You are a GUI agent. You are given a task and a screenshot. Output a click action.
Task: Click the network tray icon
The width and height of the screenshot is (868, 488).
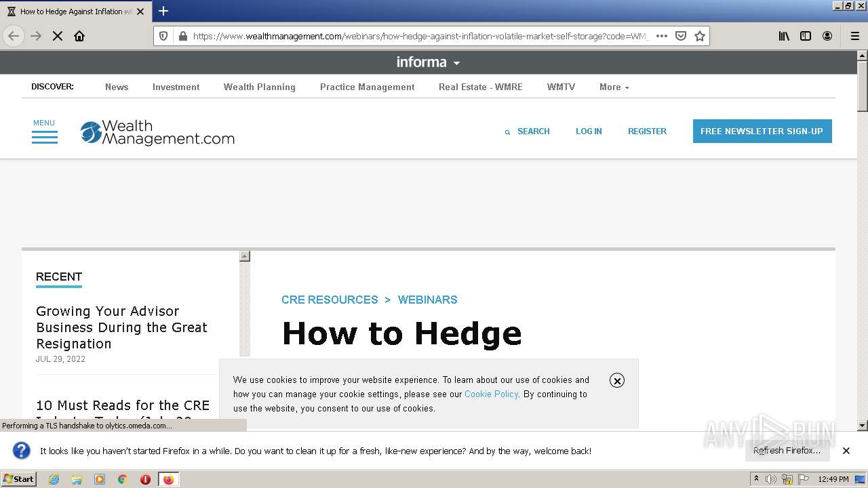pos(787,479)
